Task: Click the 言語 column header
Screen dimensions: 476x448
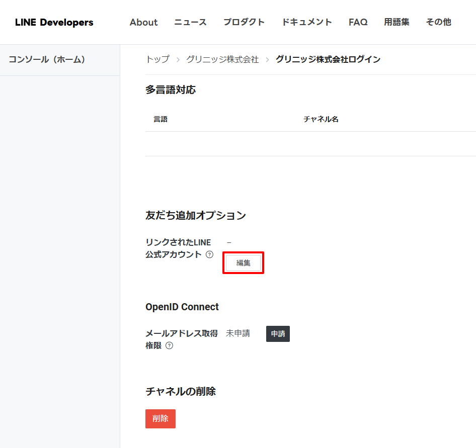Action: (x=161, y=119)
